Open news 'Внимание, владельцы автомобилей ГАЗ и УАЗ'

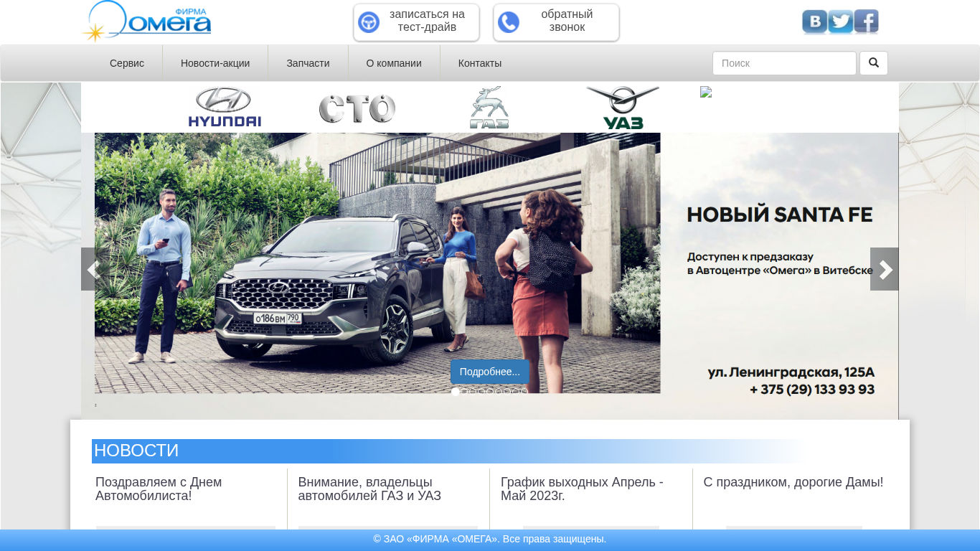[x=369, y=489]
